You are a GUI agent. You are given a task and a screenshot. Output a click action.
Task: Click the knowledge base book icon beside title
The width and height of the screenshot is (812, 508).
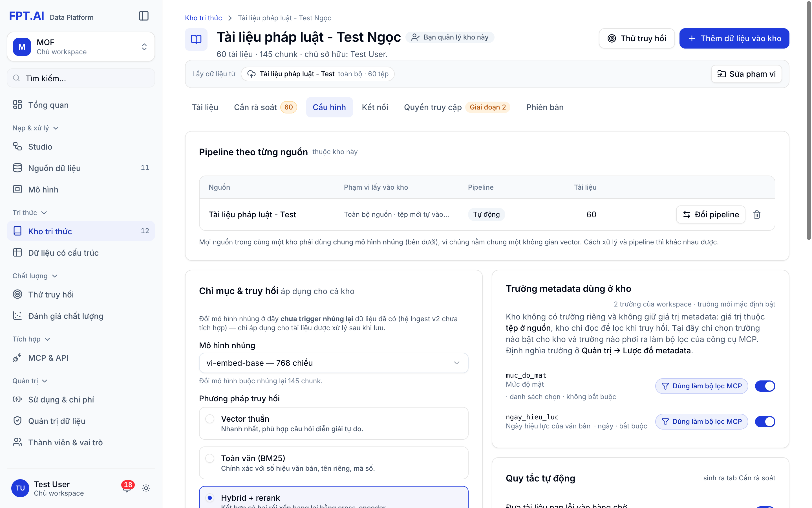196,39
